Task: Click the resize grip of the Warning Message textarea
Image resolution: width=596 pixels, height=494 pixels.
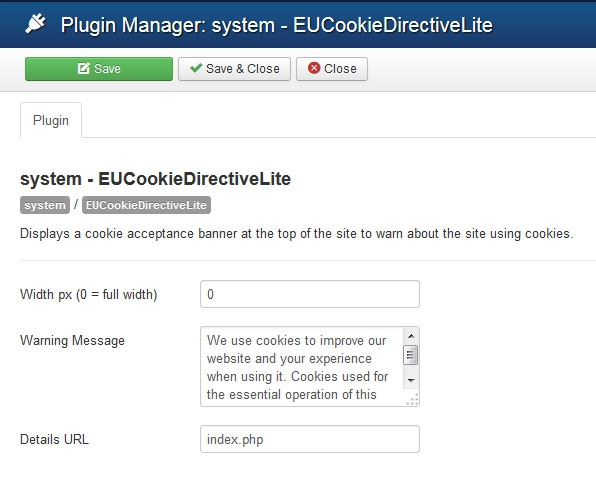Action: coord(413,400)
